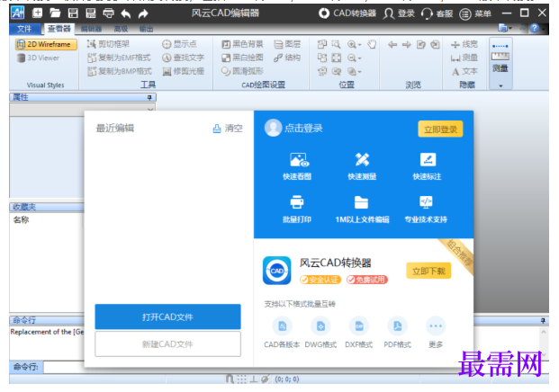This screenshot has width=559, height=392.
Task: Select the 剪切框架 tool
Action: (108, 44)
